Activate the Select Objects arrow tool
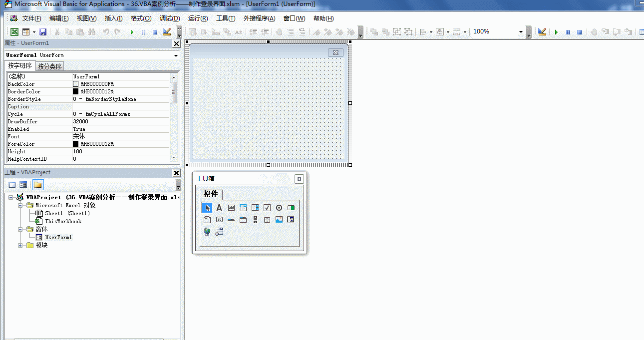Screen dimensions: 644x340 tap(207, 208)
